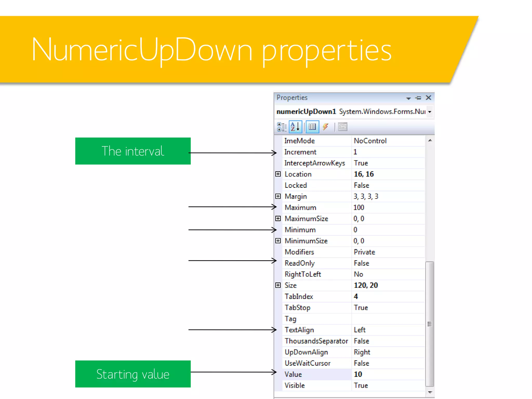The image size is (532, 399).
Task: Select the Value property name
Action: (293, 374)
